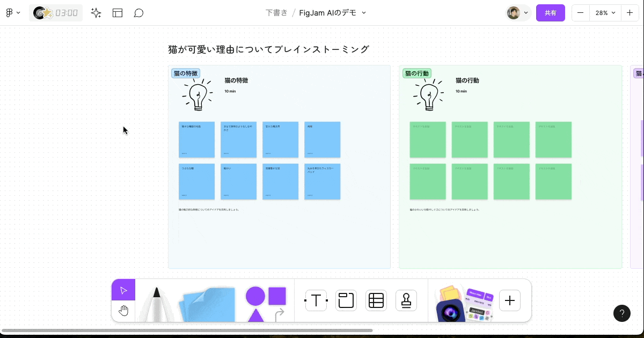Open the cursor chat bubble icon
644x338 pixels.
point(138,12)
